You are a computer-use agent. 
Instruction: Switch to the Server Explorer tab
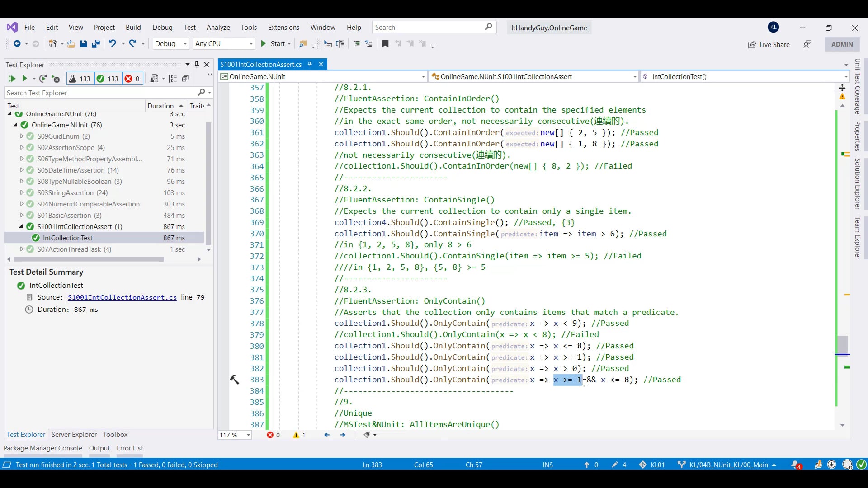point(74,434)
